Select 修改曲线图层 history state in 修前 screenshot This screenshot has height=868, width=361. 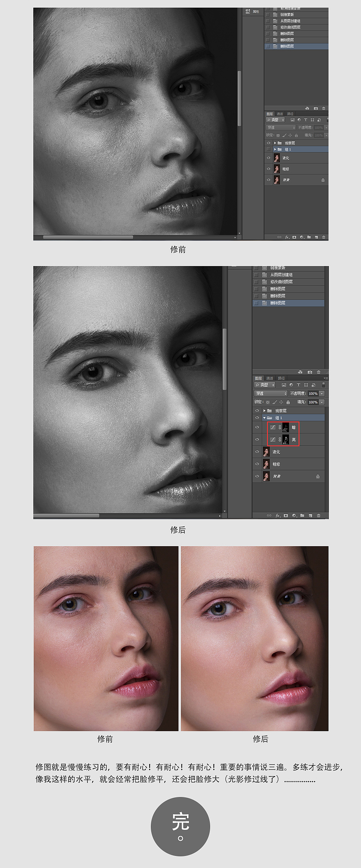coord(296,27)
